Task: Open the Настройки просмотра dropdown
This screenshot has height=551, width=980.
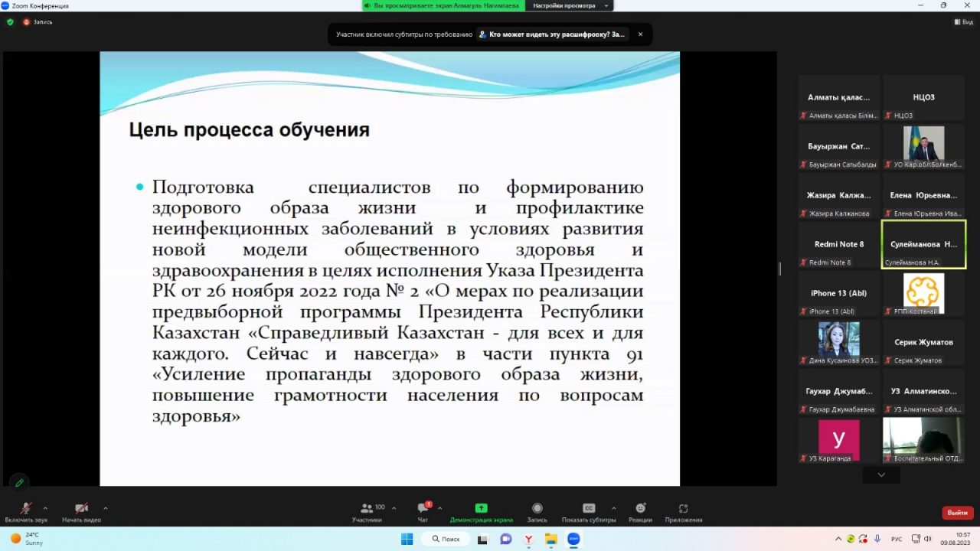Action: [570, 5]
